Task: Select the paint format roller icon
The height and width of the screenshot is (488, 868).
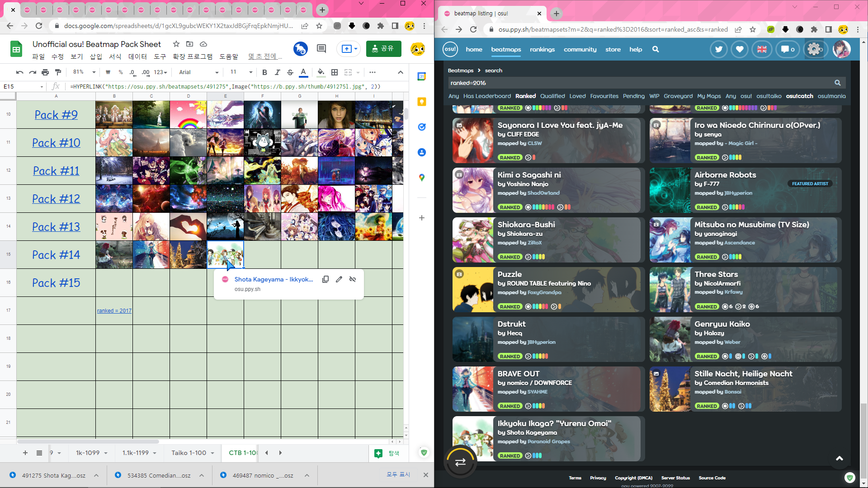Action: pos(58,72)
